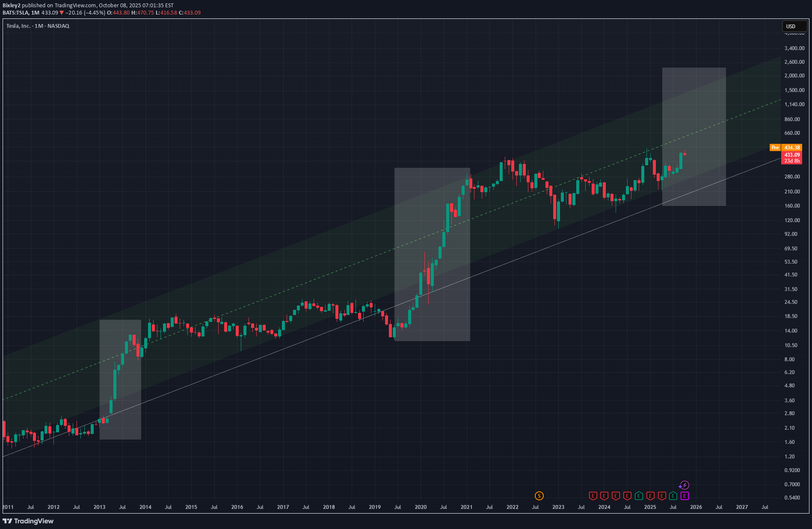812x529 pixels.
Task: Click the purple lightning bolt event icon
Action: pos(685,485)
